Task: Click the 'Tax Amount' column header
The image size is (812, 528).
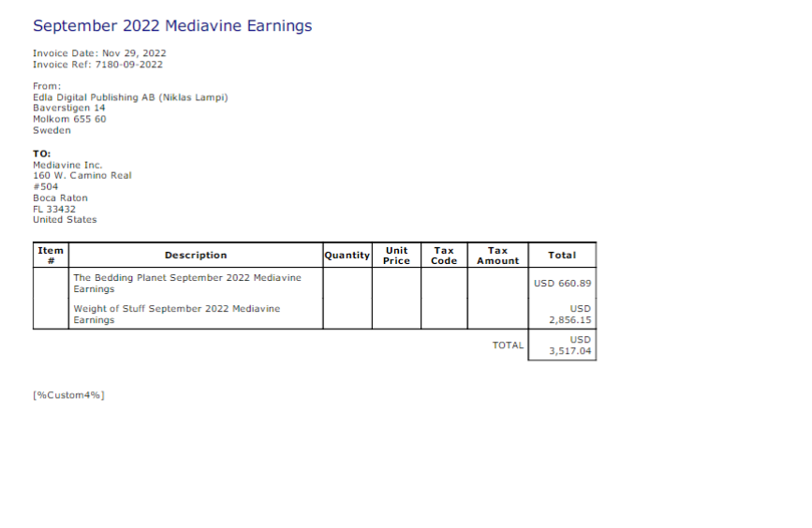Action: click(x=497, y=256)
